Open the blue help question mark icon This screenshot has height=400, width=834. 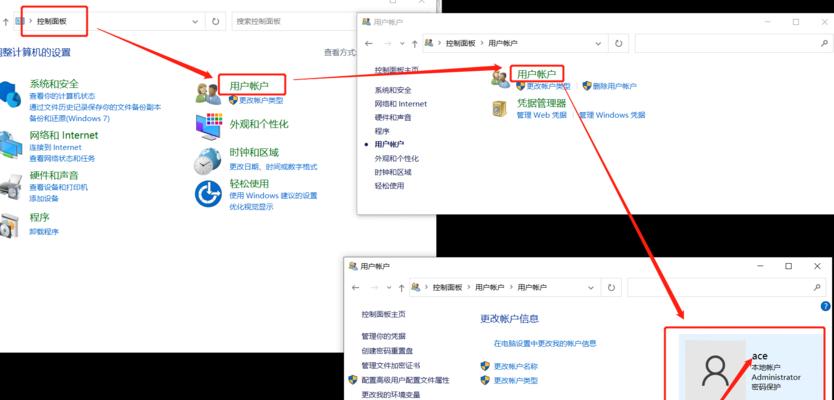825,306
